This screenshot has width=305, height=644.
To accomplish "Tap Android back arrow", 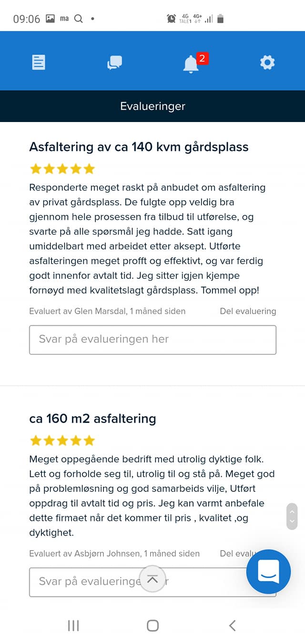I will pyautogui.click(x=232, y=625).
